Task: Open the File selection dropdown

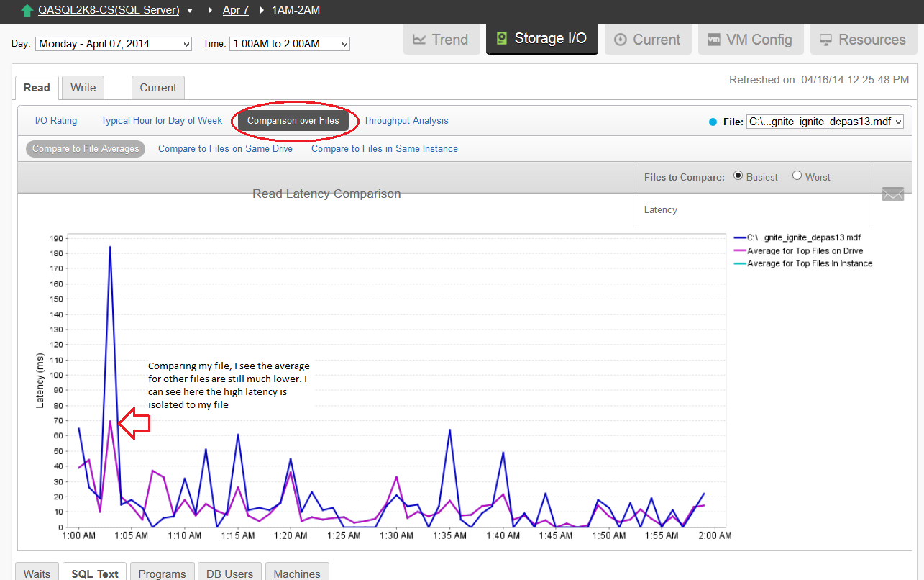Action: (825, 122)
